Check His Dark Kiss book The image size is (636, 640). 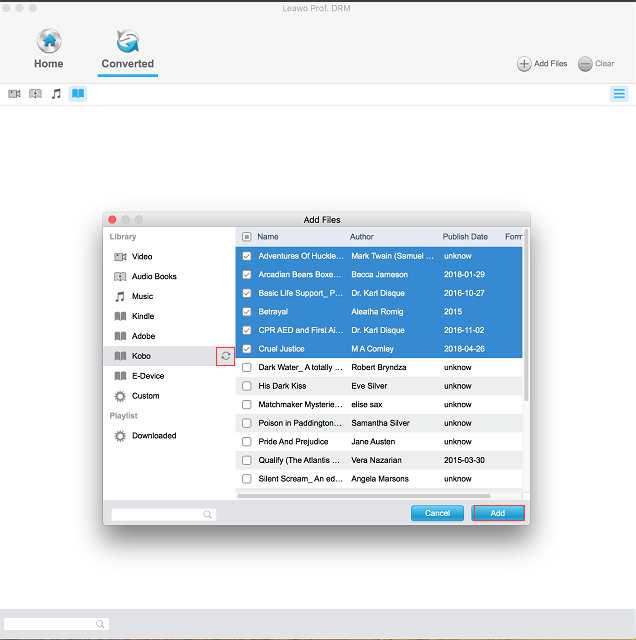[x=247, y=386]
